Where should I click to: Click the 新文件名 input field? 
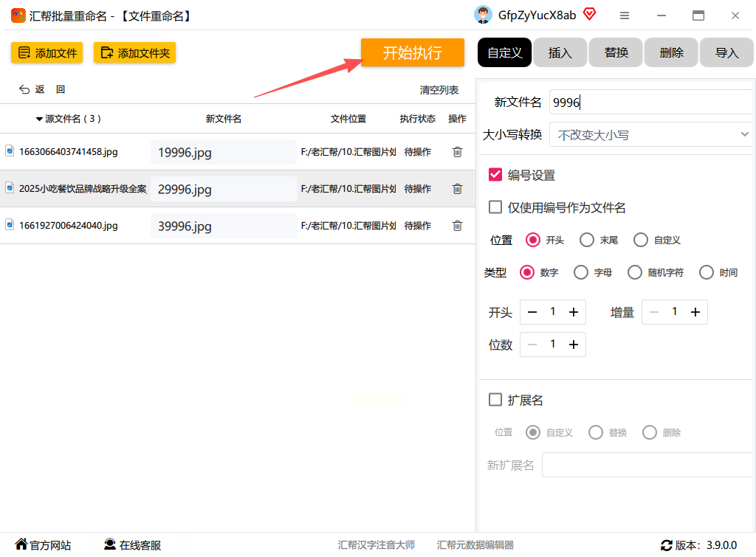651,102
